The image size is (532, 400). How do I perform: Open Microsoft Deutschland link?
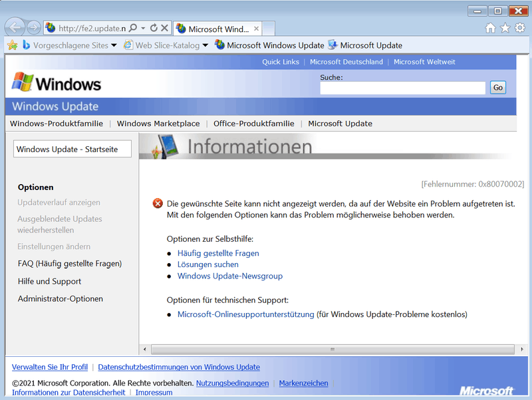pyautogui.click(x=346, y=62)
